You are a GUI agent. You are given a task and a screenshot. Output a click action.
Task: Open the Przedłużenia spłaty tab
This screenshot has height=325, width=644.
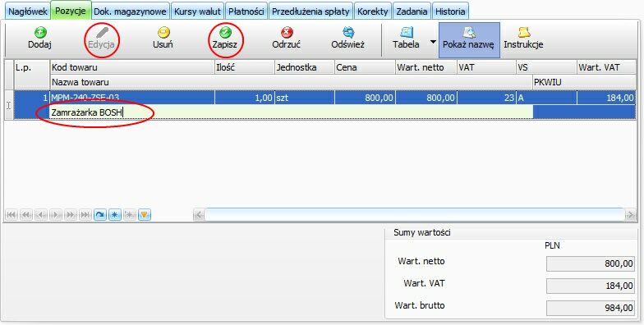310,11
